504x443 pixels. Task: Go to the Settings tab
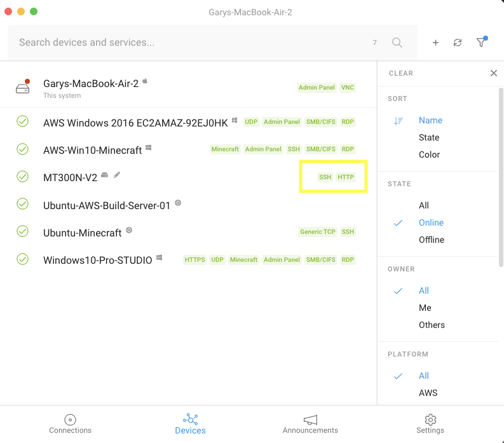(x=430, y=424)
